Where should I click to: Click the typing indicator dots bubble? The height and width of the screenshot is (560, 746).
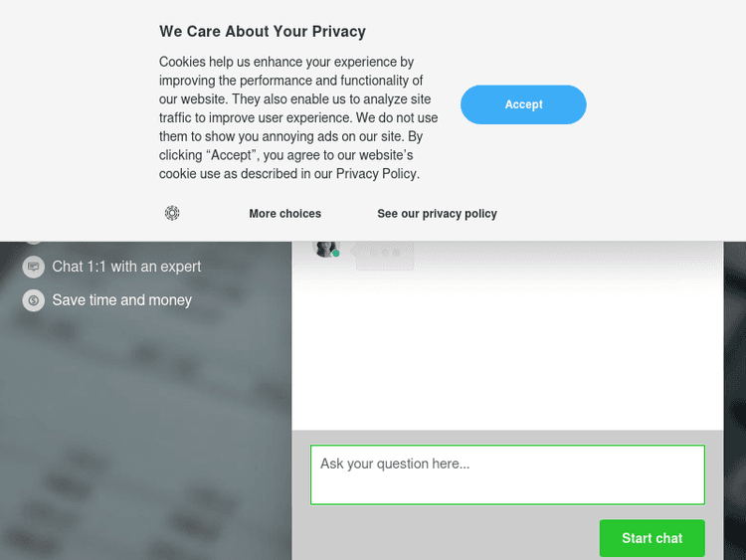(x=384, y=254)
